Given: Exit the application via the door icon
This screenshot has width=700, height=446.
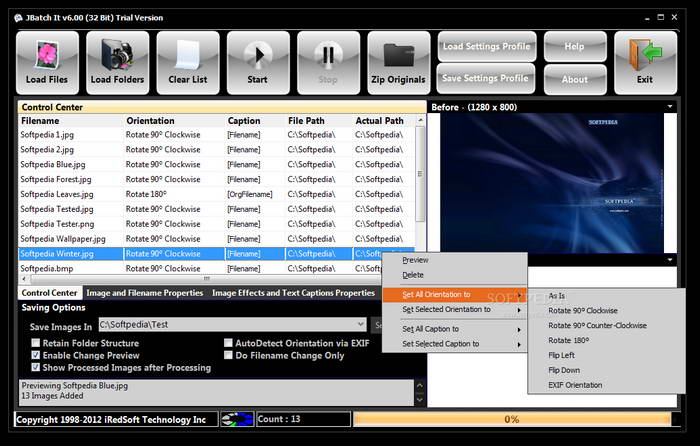Looking at the screenshot, I should 646,63.
